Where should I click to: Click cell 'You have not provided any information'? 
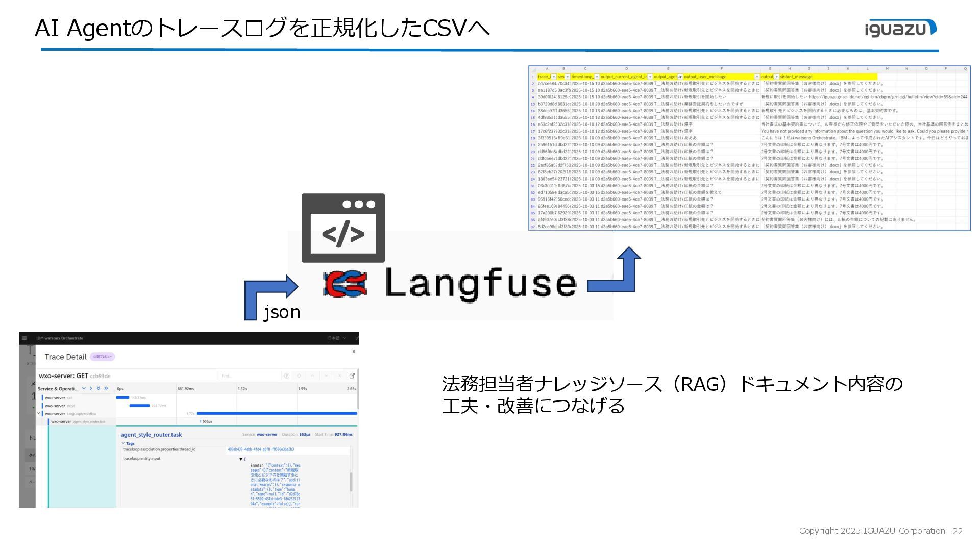(864, 131)
